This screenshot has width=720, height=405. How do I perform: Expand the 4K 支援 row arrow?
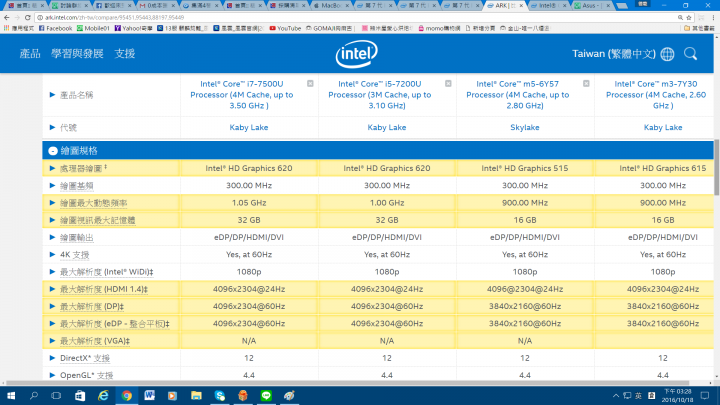[x=52, y=254]
